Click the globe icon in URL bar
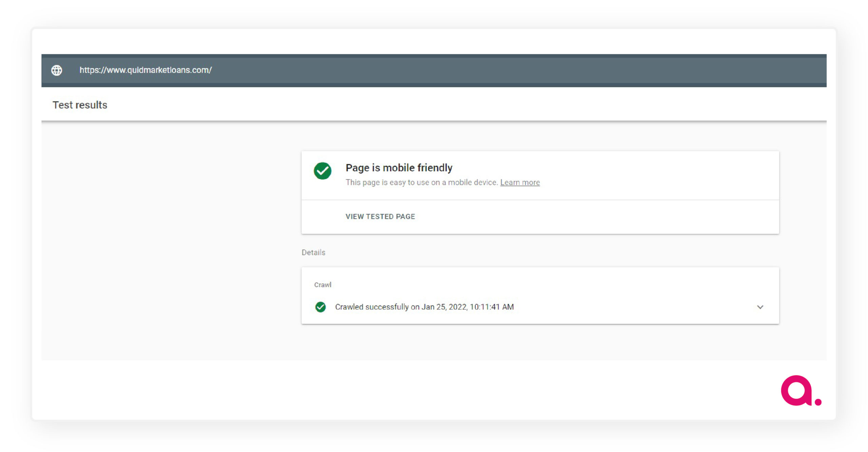The height and width of the screenshot is (452, 868). [x=57, y=70]
